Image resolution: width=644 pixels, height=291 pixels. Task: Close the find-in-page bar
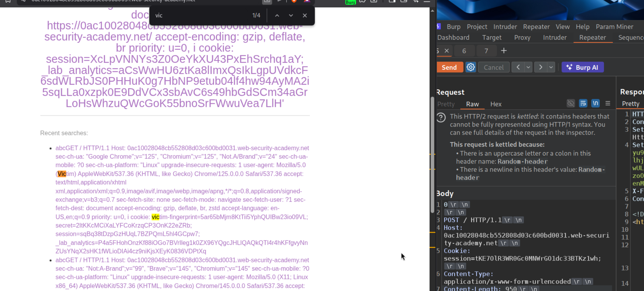pos(305,15)
